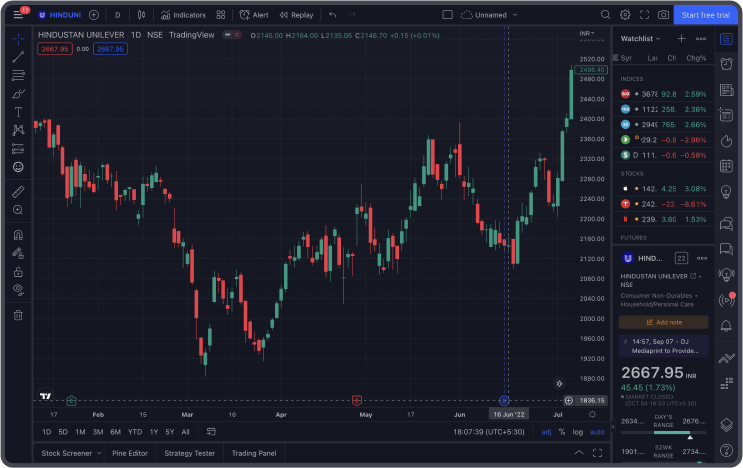Open the D timeframe interval dropdown
Image resolution: width=743 pixels, height=468 pixels.
[x=118, y=15]
